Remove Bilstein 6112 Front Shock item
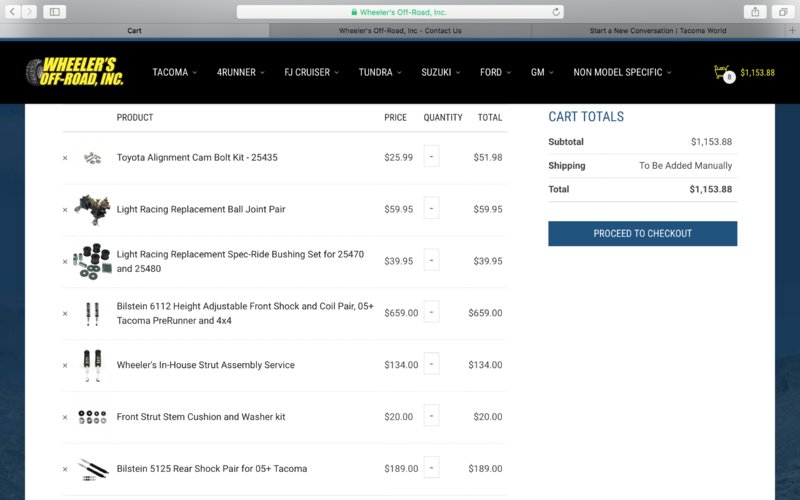 [65, 314]
